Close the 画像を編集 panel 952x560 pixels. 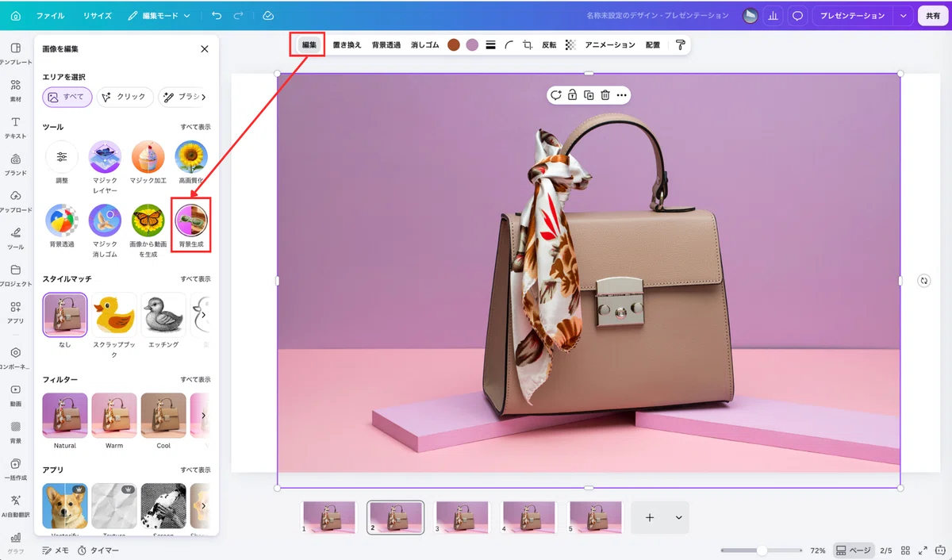pos(204,49)
